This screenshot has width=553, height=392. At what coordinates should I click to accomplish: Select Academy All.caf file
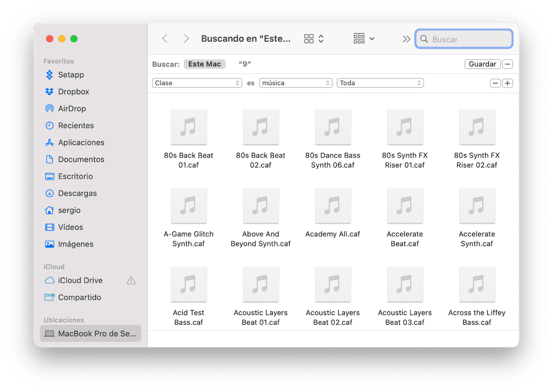333,212
